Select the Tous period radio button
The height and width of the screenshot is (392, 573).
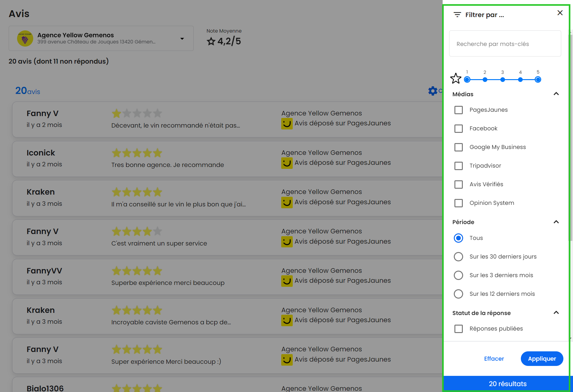(458, 238)
